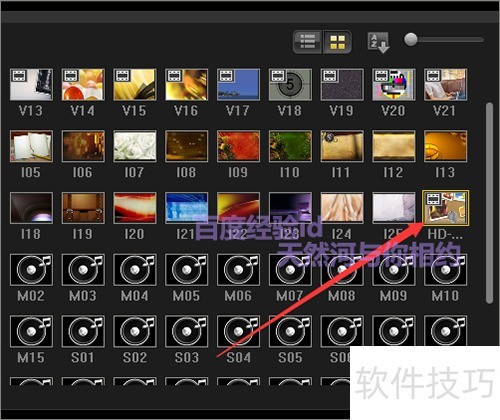Sort library clips alphabetically A-Z

pyautogui.click(x=378, y=42)
